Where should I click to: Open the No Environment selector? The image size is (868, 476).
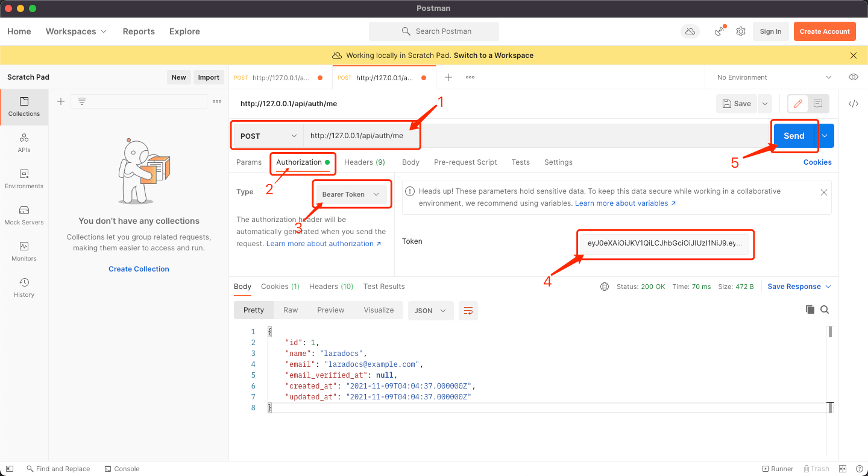click(774, 77)
